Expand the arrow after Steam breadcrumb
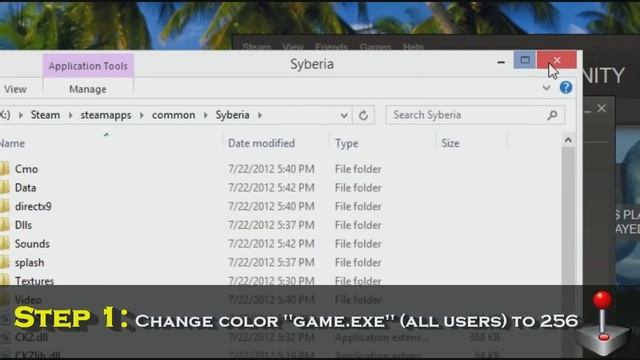The width and height of the screenshot is (640, 360). [x=70, y=116]
